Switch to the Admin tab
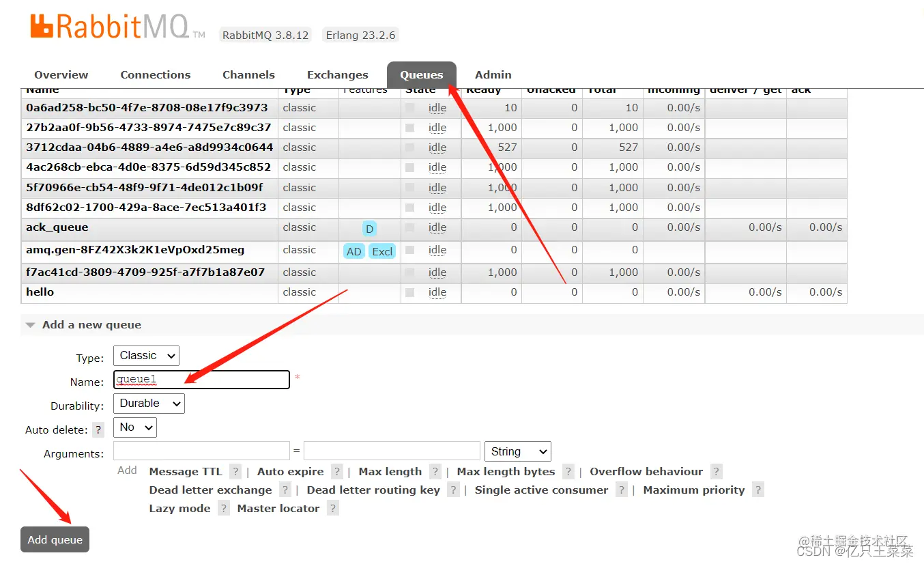This screenshot has height=564, width=924. pyautogui.click(x=493, y=75)
